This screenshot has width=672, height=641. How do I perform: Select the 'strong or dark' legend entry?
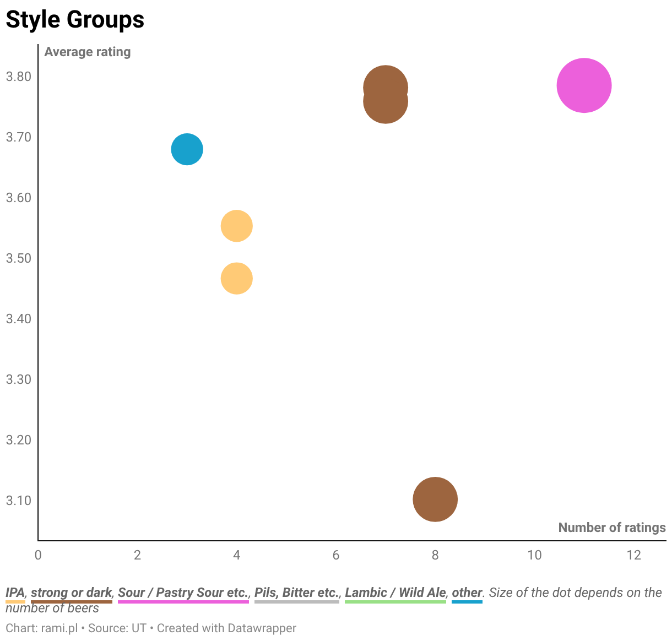pos(72,593)
